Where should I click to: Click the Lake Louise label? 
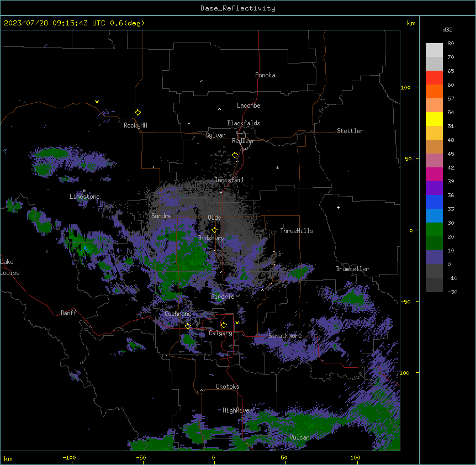pyautogui.click(x=10, y=267)
